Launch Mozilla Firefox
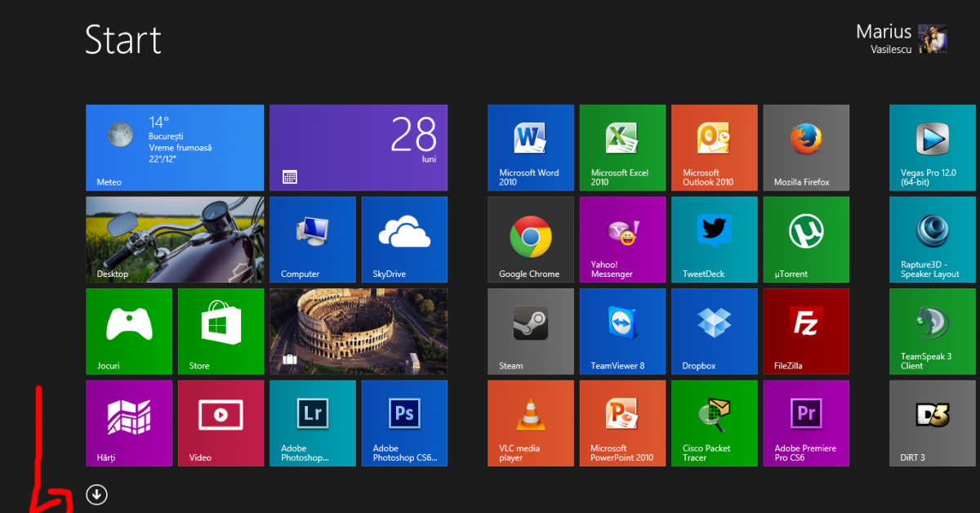Viewport: 980px width, 513px height. (x=806, y=148)
